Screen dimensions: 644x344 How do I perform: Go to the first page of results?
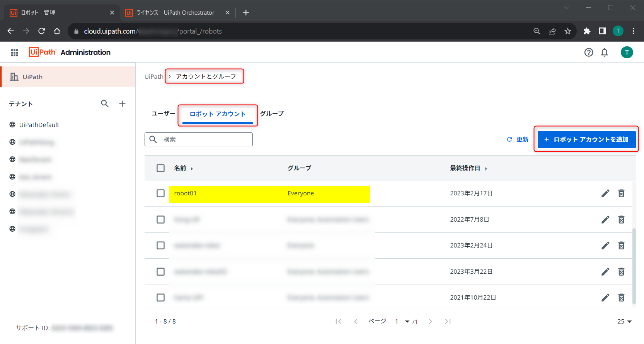(x=339, y=321)
